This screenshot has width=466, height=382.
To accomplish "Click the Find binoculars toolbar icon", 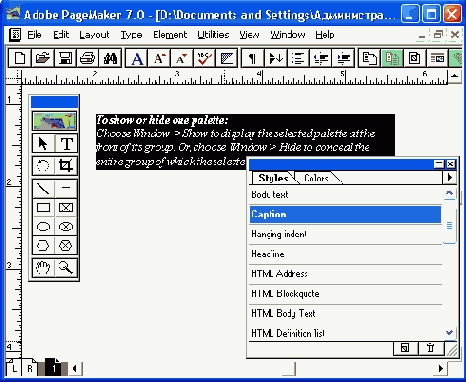I will click(x=110, y=58).
